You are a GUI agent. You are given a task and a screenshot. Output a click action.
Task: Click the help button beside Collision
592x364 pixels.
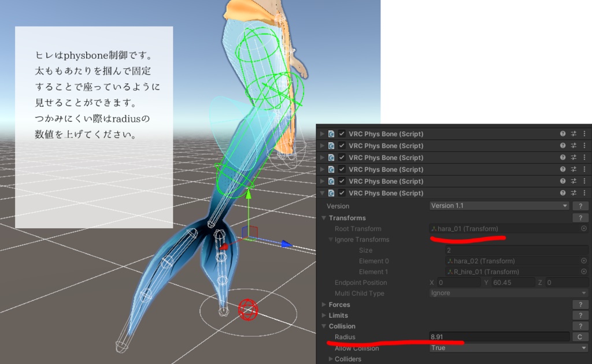[580, 326]
